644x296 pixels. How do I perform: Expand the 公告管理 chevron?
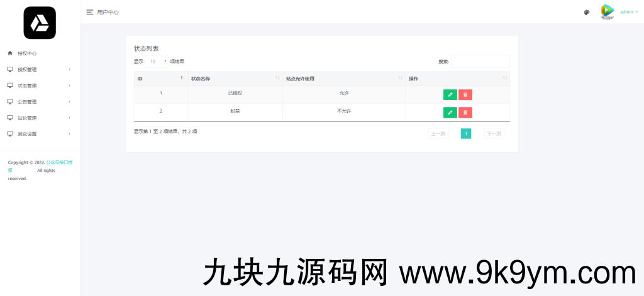(69, 101)
